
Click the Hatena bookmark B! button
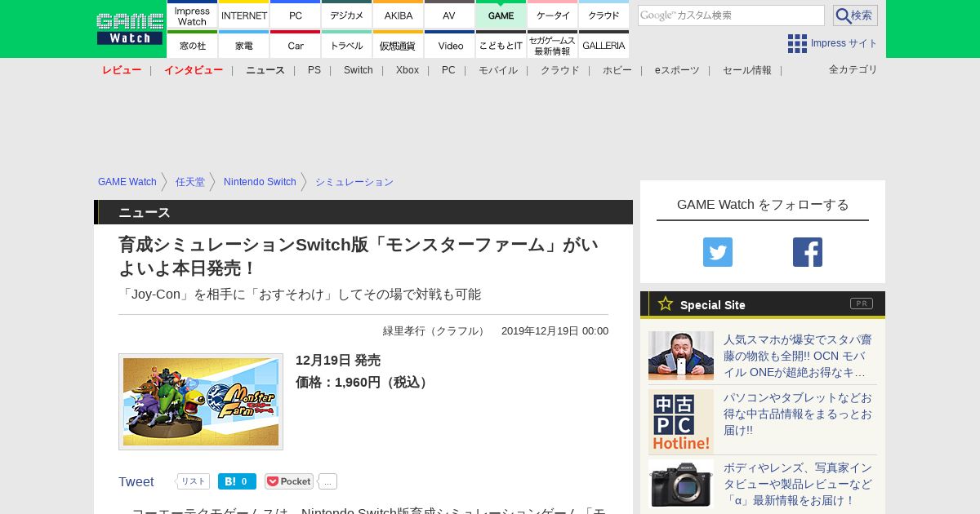tap(237, 481)
